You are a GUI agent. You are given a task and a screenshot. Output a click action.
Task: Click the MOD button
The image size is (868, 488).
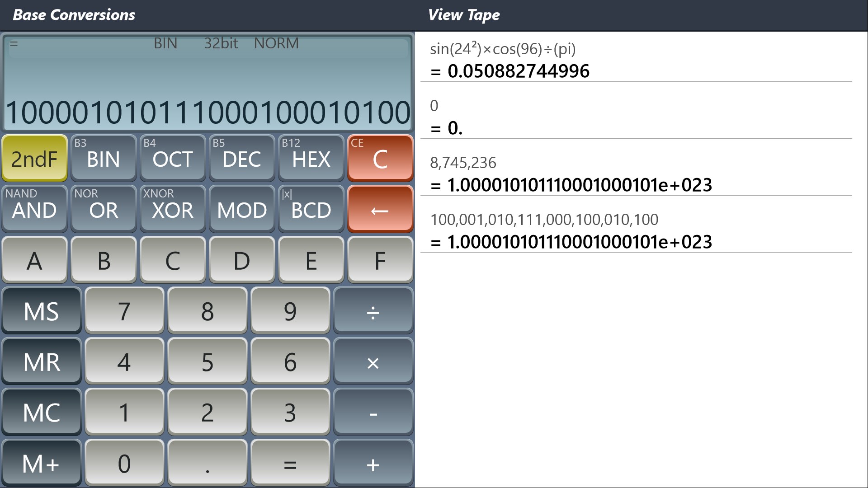(x=242, y=210)
